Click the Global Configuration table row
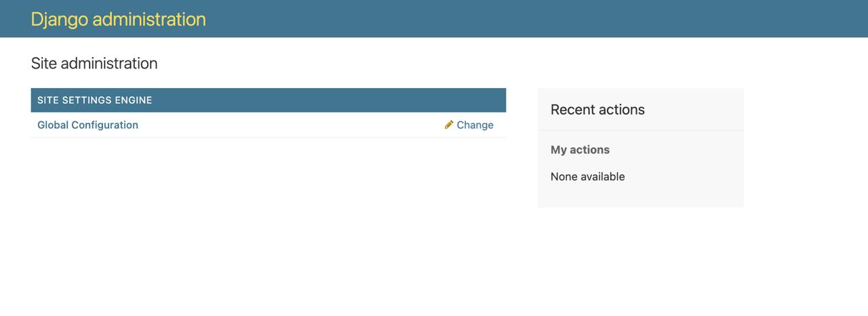This screenshot has height=316, width=868. coord(269,125)
